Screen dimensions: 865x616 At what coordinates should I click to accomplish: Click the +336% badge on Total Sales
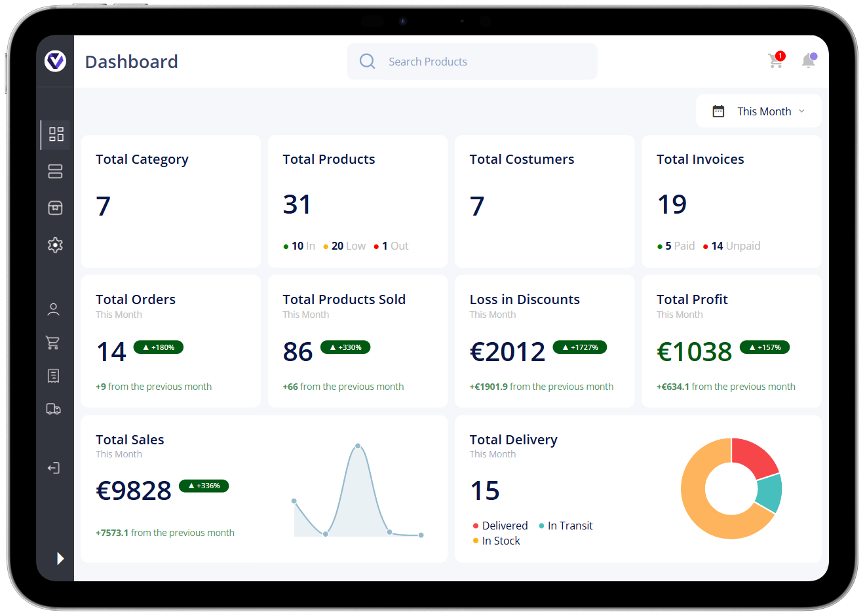click(x=204, y=486)
